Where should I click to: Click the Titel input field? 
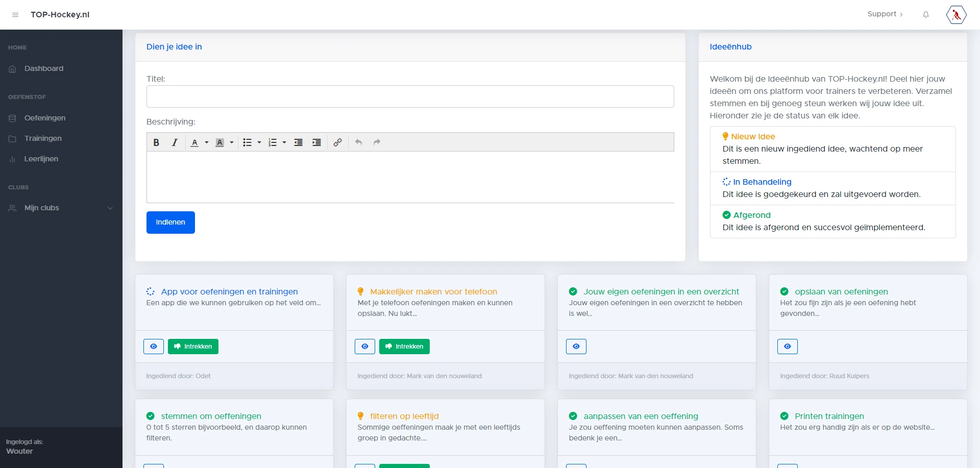tap(410, 96)
